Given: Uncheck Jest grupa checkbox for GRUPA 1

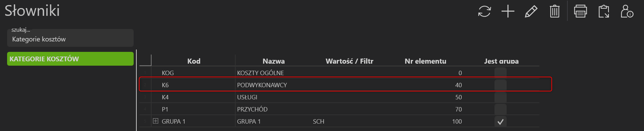Looking at the screenshot, I should pyautogui.click(x=501, y=122).
